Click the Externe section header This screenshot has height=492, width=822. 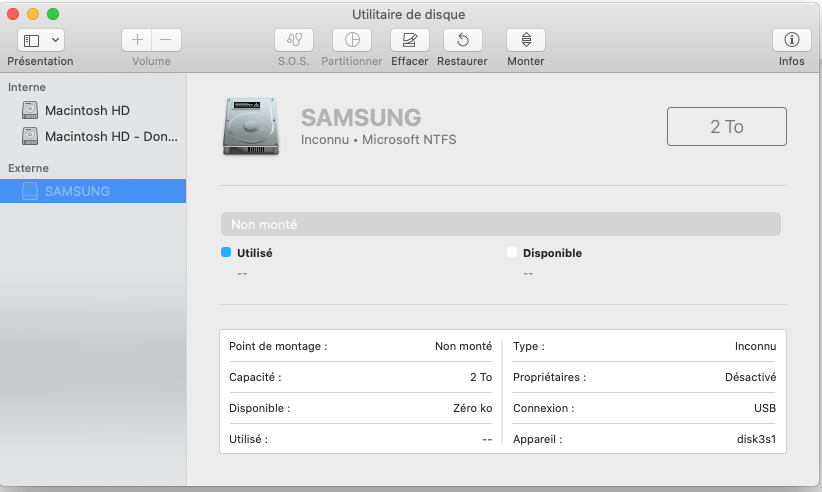point(28,168)
